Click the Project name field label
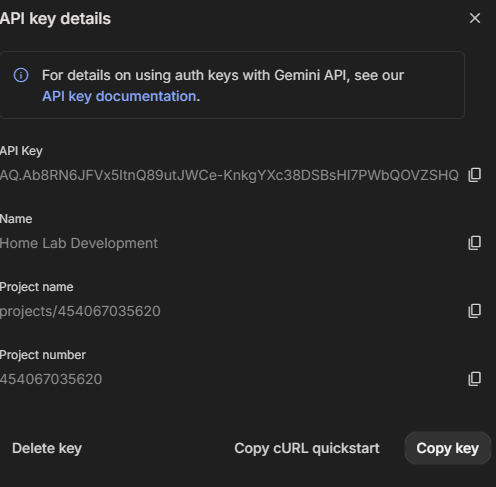The width and height of the screenshot is (496, 487). coord(37,287)
